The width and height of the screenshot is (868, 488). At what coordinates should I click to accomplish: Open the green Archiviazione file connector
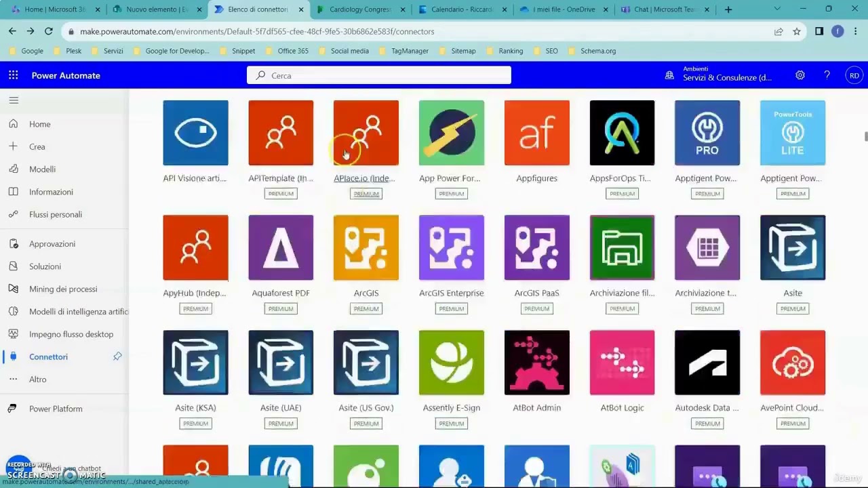tap(622, 247)
